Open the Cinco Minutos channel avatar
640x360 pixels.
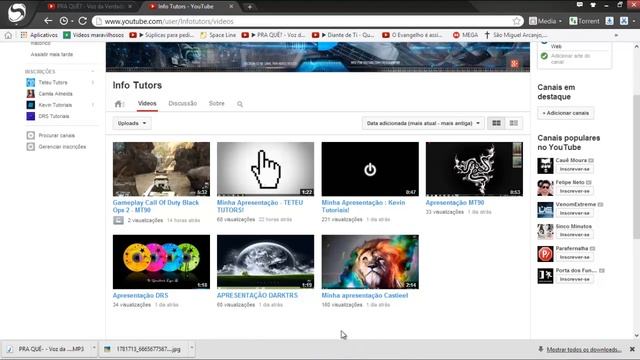click(x=545, y=231)
